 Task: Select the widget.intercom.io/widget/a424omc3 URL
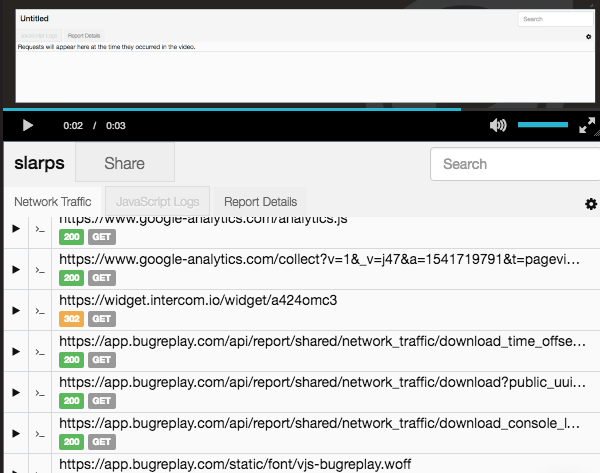[198, 300]
